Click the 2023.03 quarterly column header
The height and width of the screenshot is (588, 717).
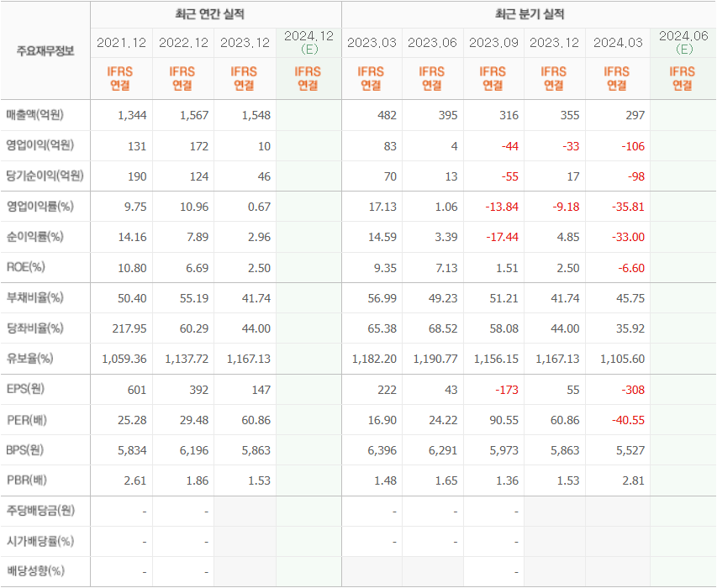click(372, 43)
